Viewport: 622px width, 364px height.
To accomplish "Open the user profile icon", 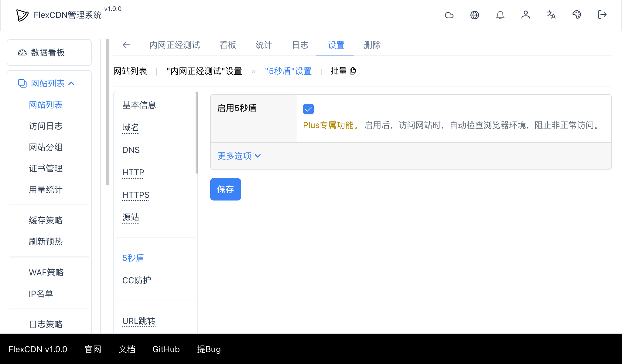I will 526,15.
